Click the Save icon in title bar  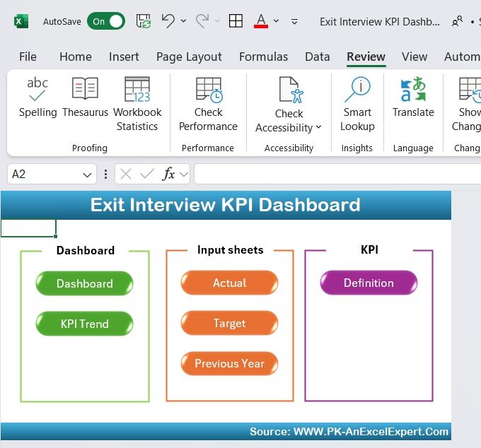pos(144,21)
